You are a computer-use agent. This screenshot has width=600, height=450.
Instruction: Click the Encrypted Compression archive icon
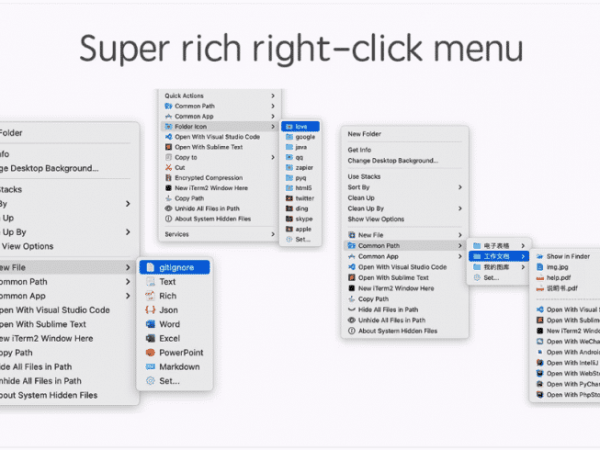coord(168,178)
